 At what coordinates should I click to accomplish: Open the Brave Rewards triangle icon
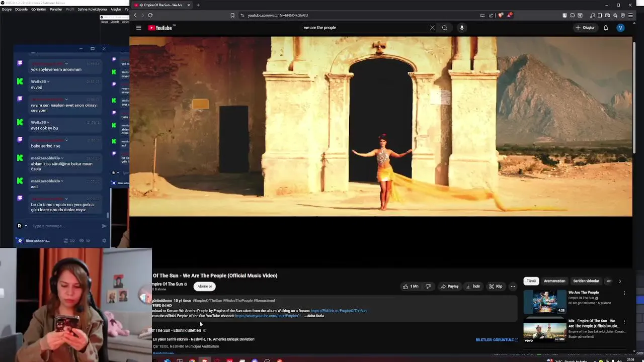pyautogui.click(x=509, y=15)
